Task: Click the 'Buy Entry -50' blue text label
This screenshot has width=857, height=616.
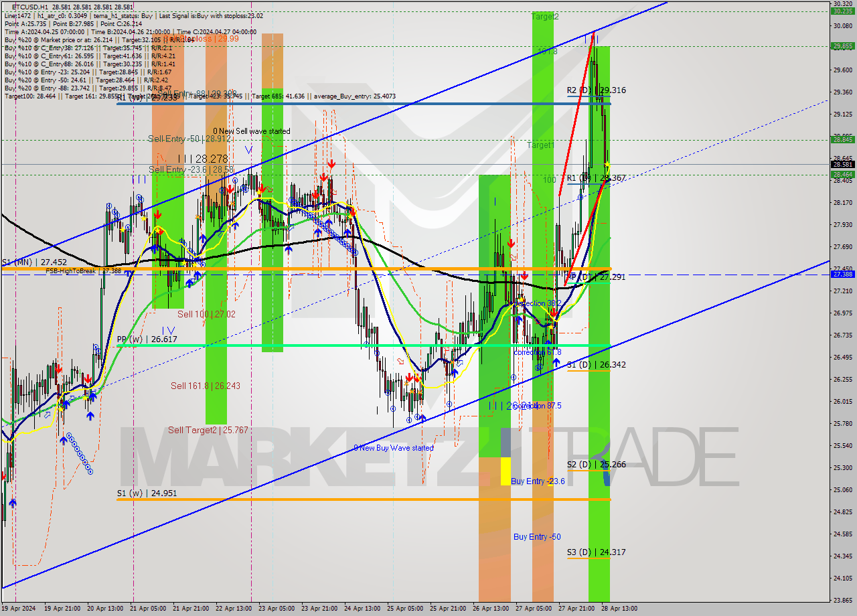Action: coord(536,536)
